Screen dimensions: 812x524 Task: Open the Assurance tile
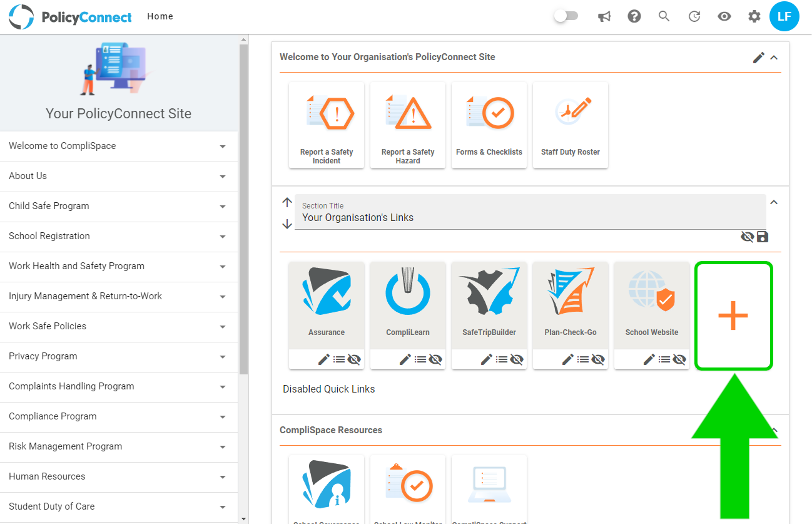(x=327, y=305)
